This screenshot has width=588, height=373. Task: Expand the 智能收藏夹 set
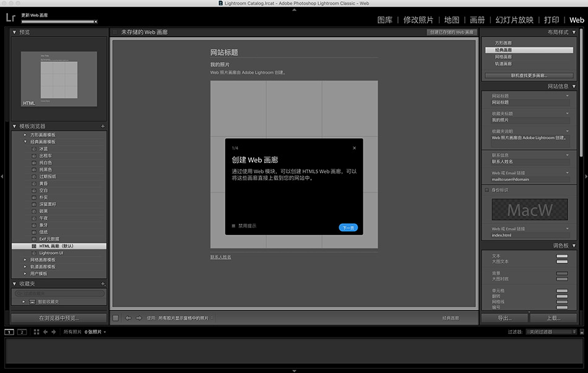click(x=24, y=302)
